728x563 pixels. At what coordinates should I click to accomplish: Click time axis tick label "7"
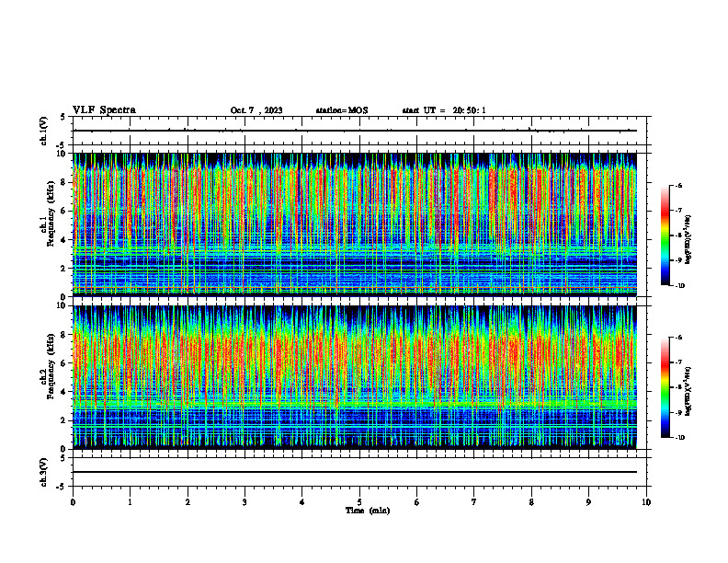pos(474,502)
